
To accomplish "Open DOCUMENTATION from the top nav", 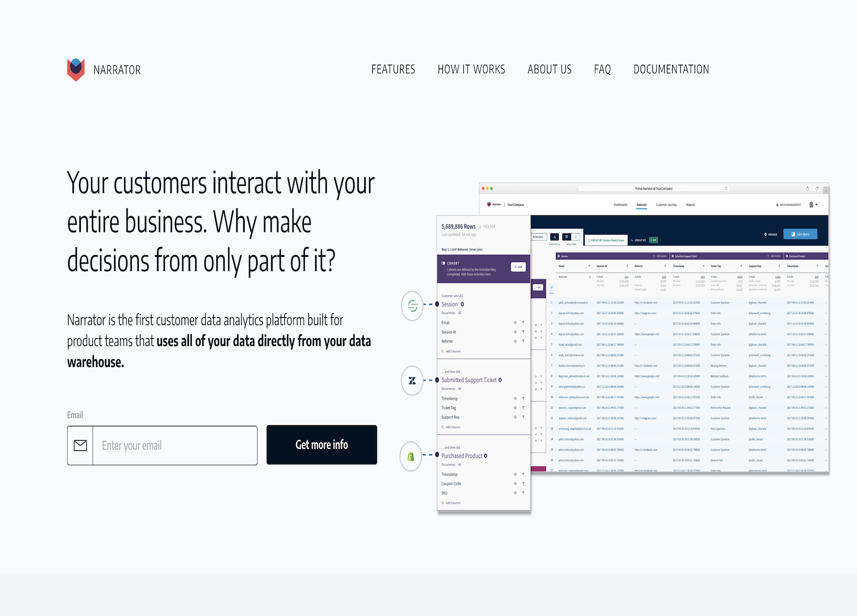I will [671, 70].
